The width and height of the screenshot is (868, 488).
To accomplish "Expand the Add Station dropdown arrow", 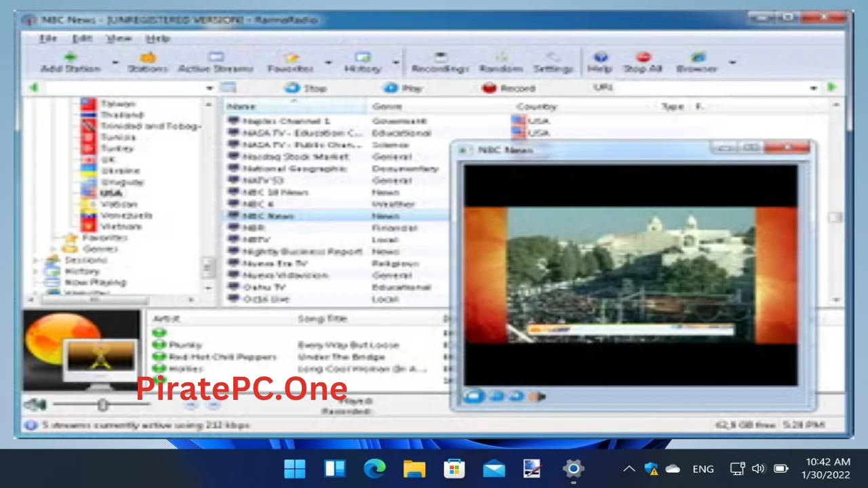I will [x=115, y=63].
